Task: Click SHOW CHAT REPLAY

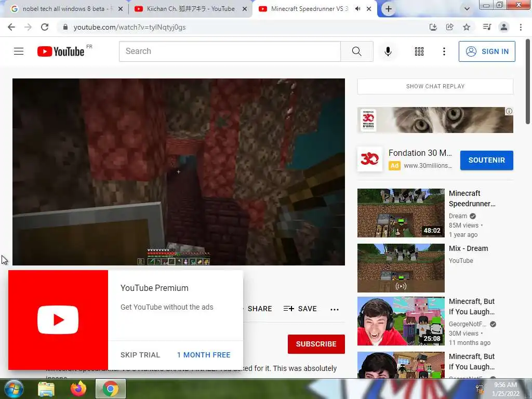Action: pyautogui.click(x=435, y=87)
